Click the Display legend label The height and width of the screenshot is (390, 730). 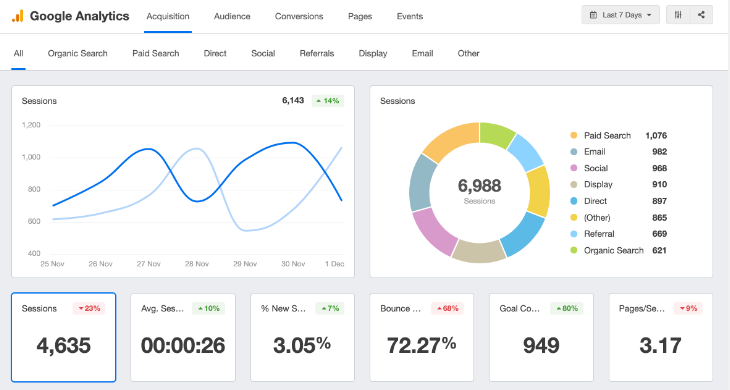click(x=598, y=184)
